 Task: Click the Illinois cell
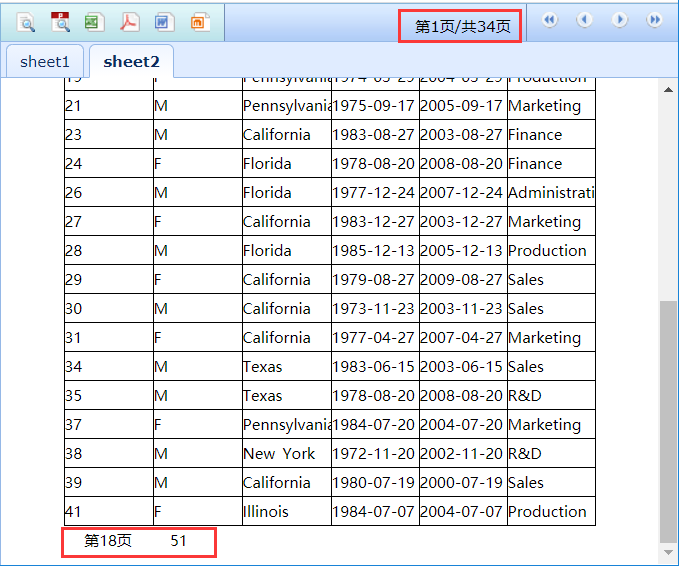coord(287,511)
